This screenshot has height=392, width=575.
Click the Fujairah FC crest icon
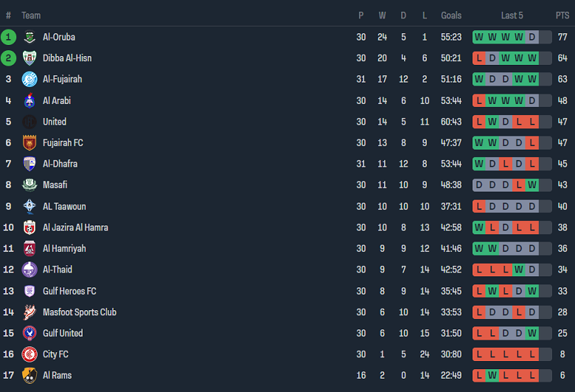click(29, 143)
